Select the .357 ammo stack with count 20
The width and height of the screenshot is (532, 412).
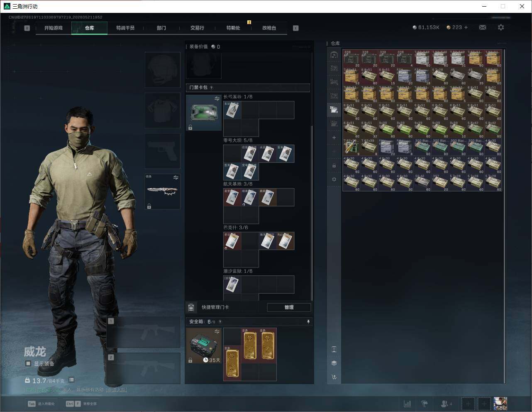[440, 183]
